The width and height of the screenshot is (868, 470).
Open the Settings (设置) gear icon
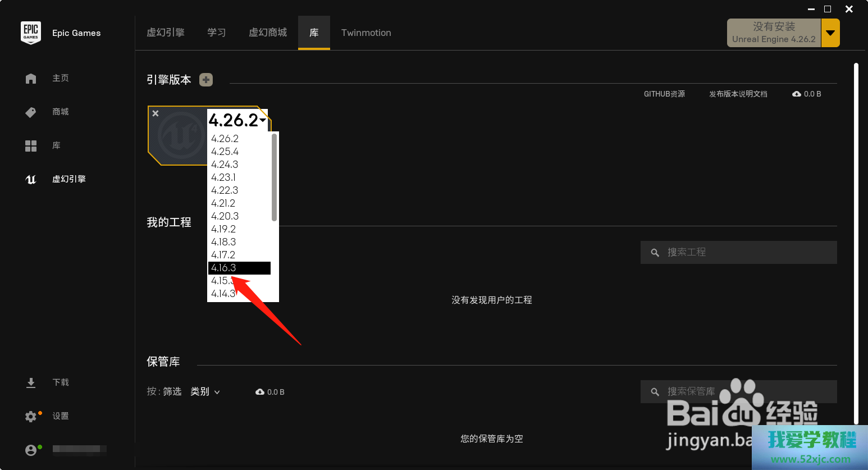[31, 417]
